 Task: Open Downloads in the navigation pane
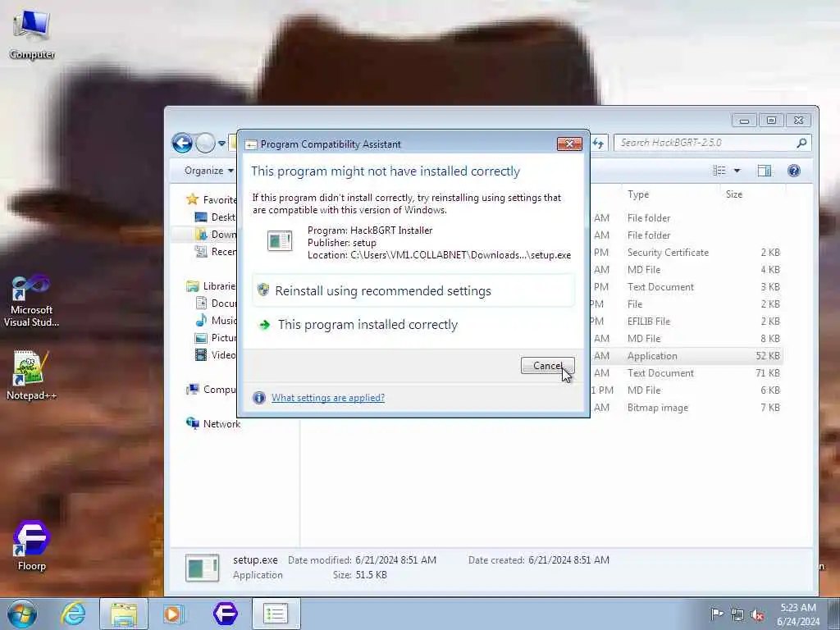click(x=216, y=234)
